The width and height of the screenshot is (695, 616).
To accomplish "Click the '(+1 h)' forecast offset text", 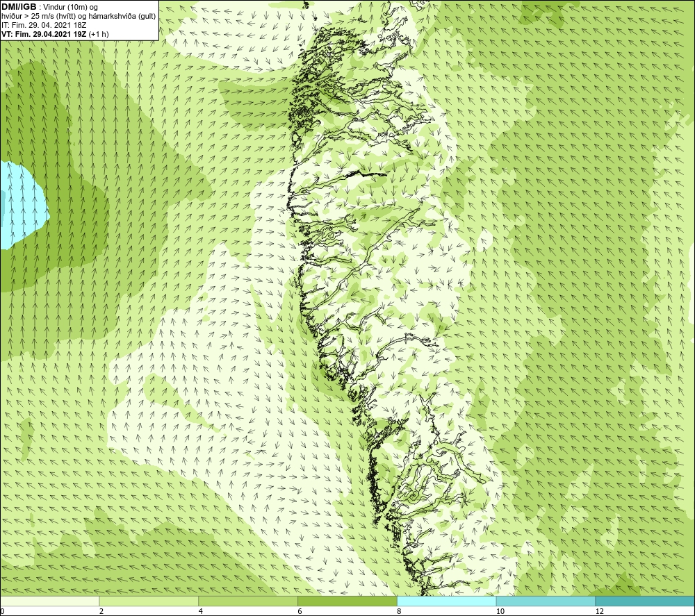I will pyautogui.click(x=99, y=34).
